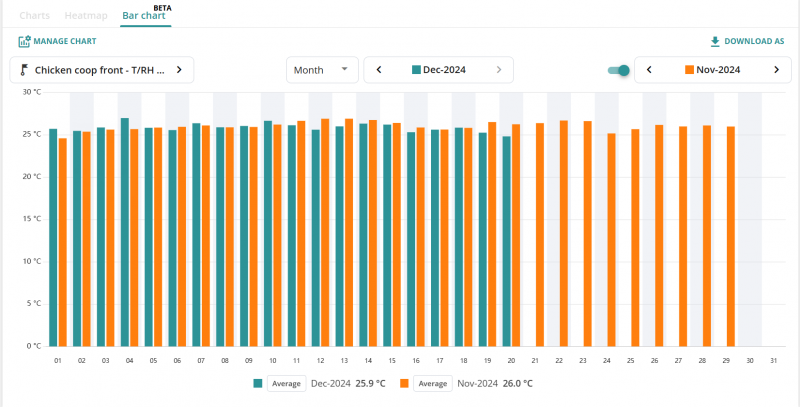Click the teal bar for day 04

coord(125,231)
